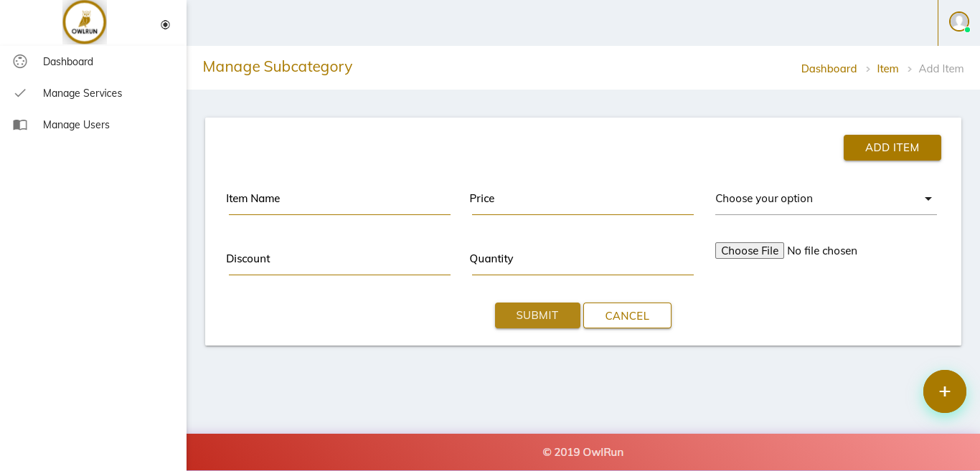The width and height of the screenshot is (980, 471).
Task: Open Manage Services in sidebar
Action: coord(83,93)
